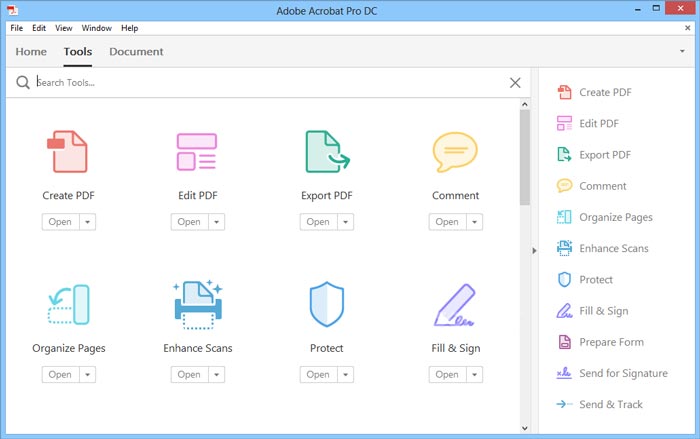
Task: Click the Enhance Scans label under scanner icon
Action: (x=198, y=348)
